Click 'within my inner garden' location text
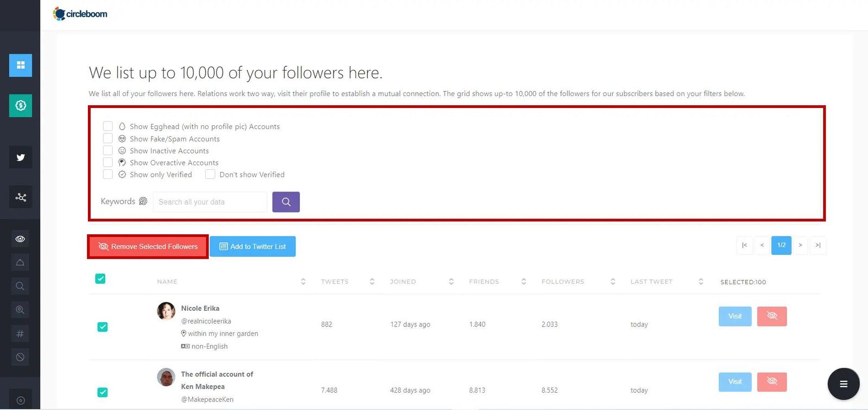The height and width of the screenshot is (410, 868). (223, 334)
